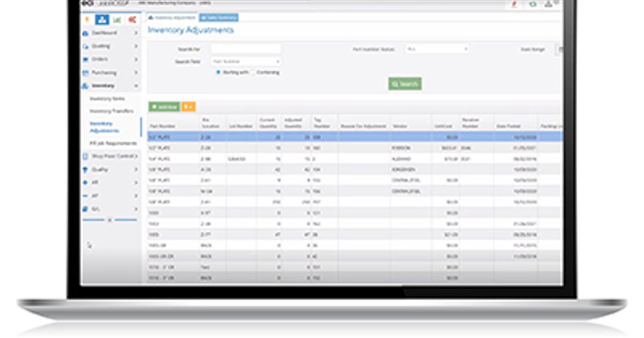The height and width of the screenshot is (338, 644).
Task: Click the dark user icon in top-right header
Action: coord(548,4)
